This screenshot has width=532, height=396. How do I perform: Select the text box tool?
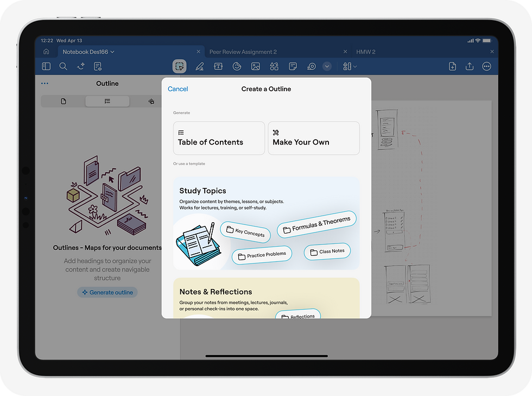pyautogui.click(x=218, y=66)
